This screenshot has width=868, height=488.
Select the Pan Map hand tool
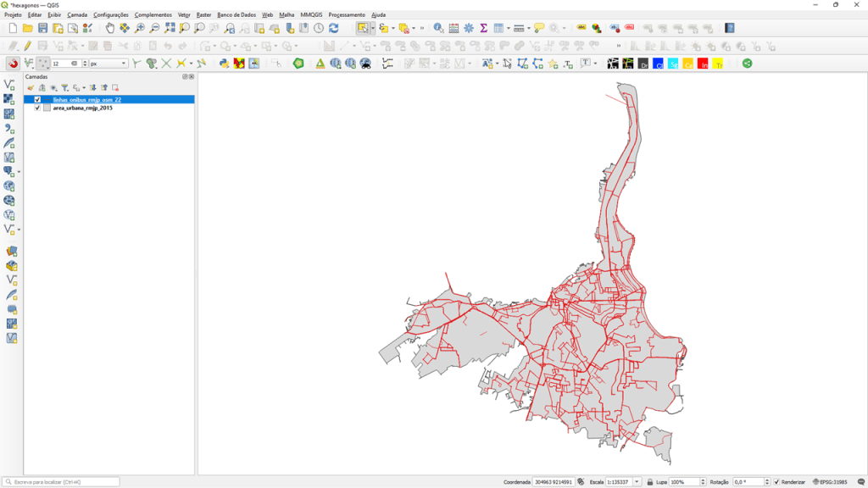[x=110, y=28]
